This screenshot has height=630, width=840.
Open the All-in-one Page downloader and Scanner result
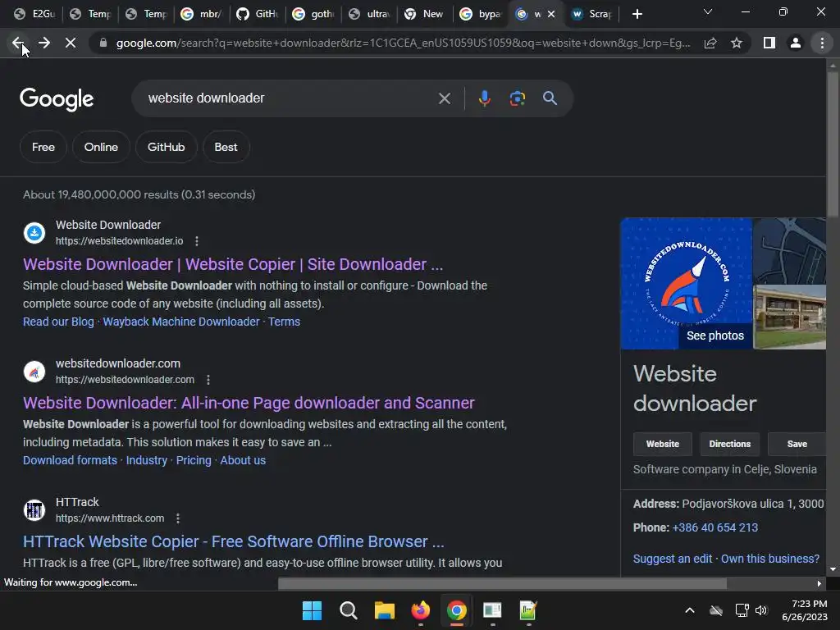(x=249, y=403)
